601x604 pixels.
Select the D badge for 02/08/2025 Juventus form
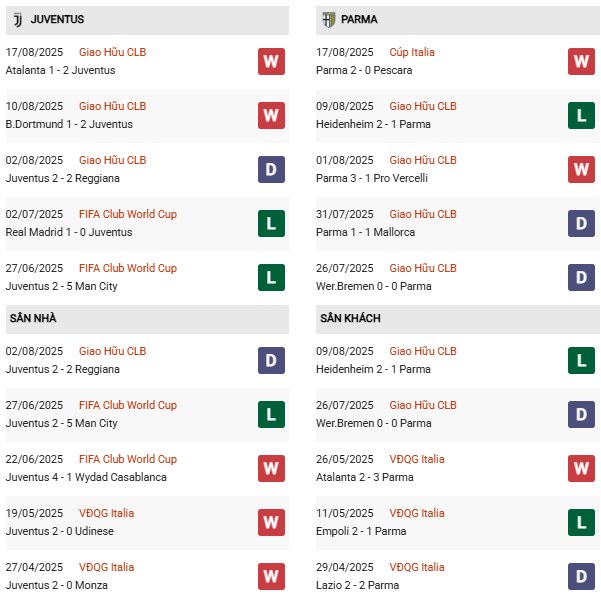tap(271, 169)
